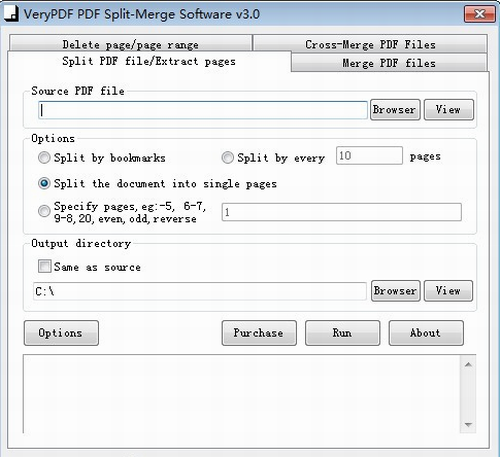Close the VeryPDF Split-Merge window
The image size is (500, 457).
point(479,14)
